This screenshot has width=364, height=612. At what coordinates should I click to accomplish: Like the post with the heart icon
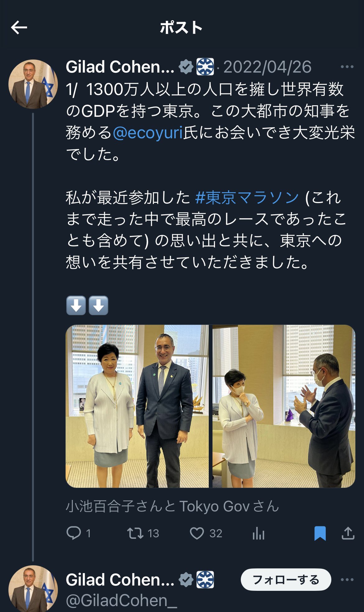(x=197, y=533)
